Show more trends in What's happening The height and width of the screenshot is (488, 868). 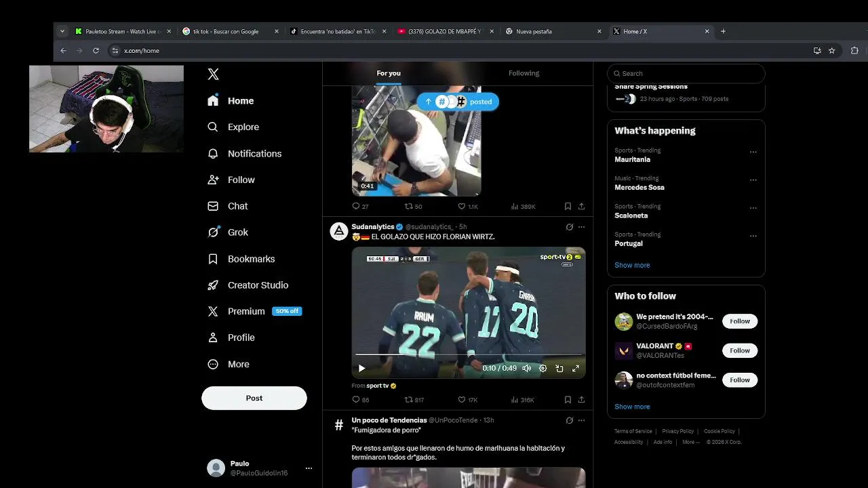point(632,265)
